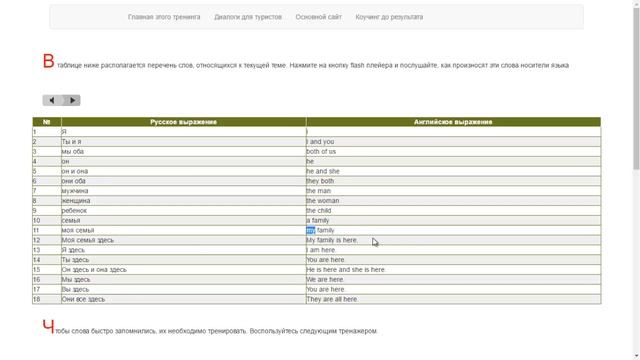
Task: Click the cell "He is here and she is here."
Action: [x=453, y=270]
